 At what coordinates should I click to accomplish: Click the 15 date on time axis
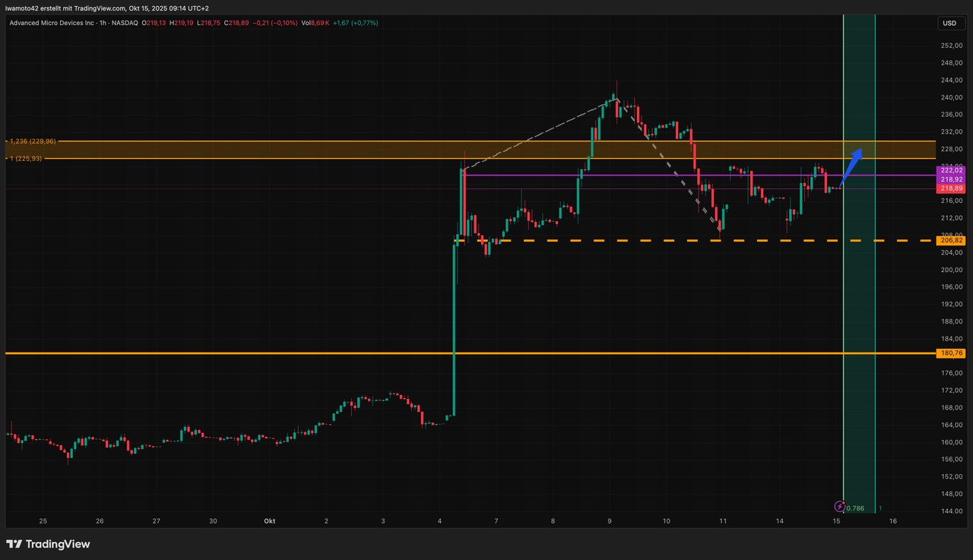click(x=836, y=521)
